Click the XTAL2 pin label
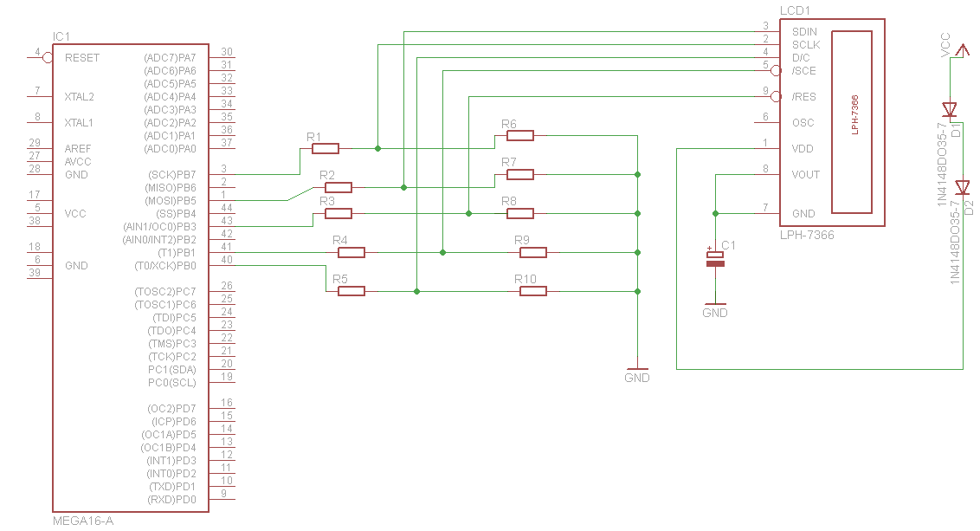Image resolution: width=980 pixels, height=531 pixels. click(80, 97)
